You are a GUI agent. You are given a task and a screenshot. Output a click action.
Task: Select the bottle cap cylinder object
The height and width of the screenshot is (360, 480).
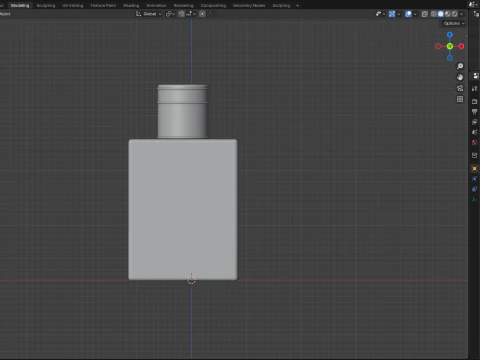(182, 111)
